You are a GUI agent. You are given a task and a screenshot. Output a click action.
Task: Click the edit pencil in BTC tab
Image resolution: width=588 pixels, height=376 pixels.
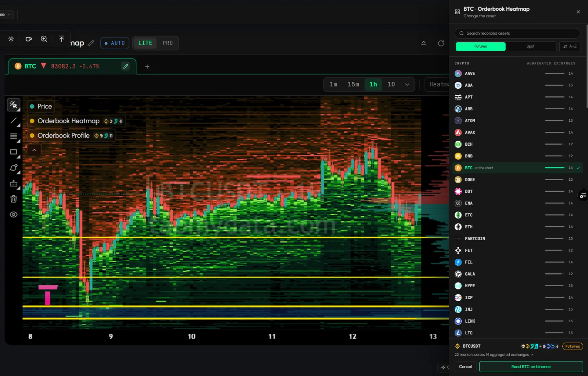click(x=126, y=66)
